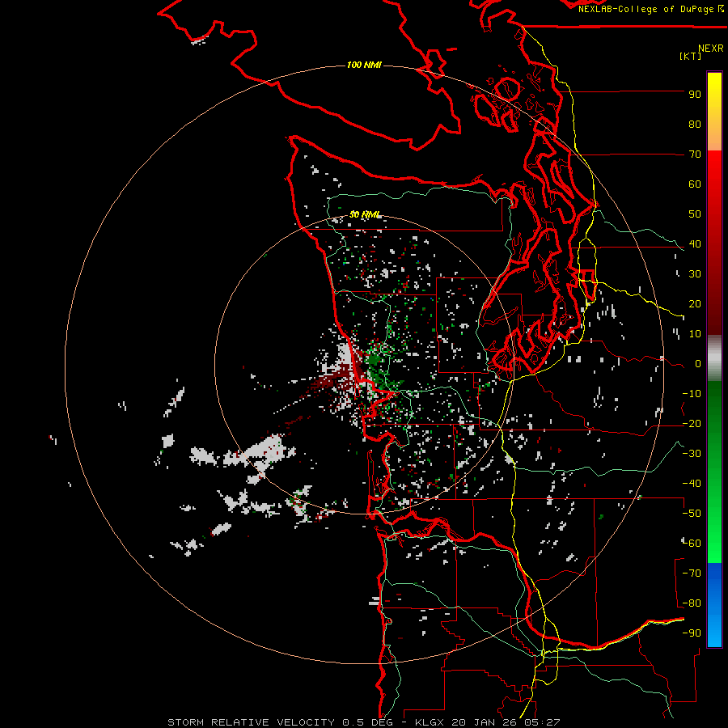Image resolution: width=728 pixels, height=728 pixels.
Task: Click the positive 40 knot scale value
Action: pyautogui.click(x=695, y=244)
